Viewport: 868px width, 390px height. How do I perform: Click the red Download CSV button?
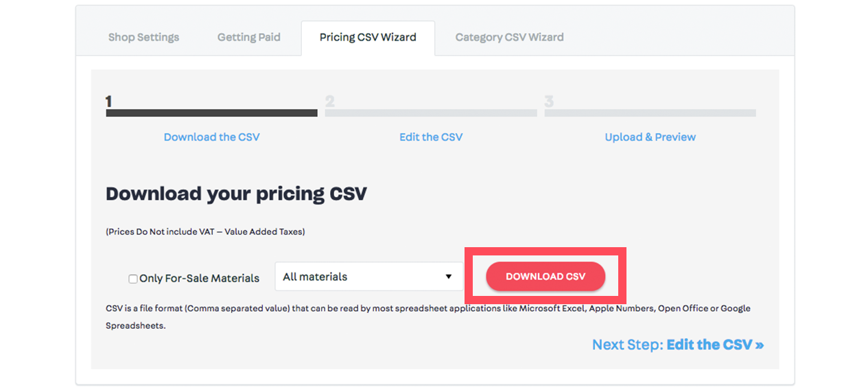coord(546,277)
